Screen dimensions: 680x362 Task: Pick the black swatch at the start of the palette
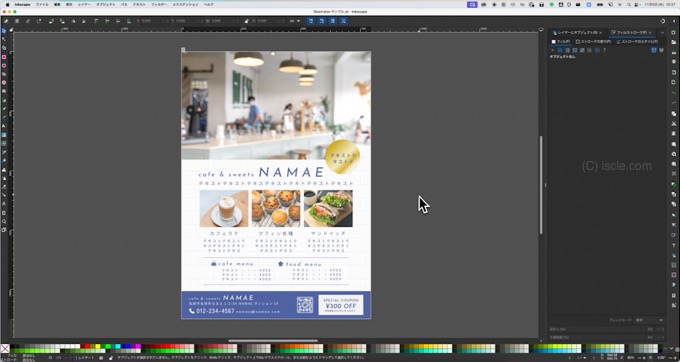coord(12,346)
